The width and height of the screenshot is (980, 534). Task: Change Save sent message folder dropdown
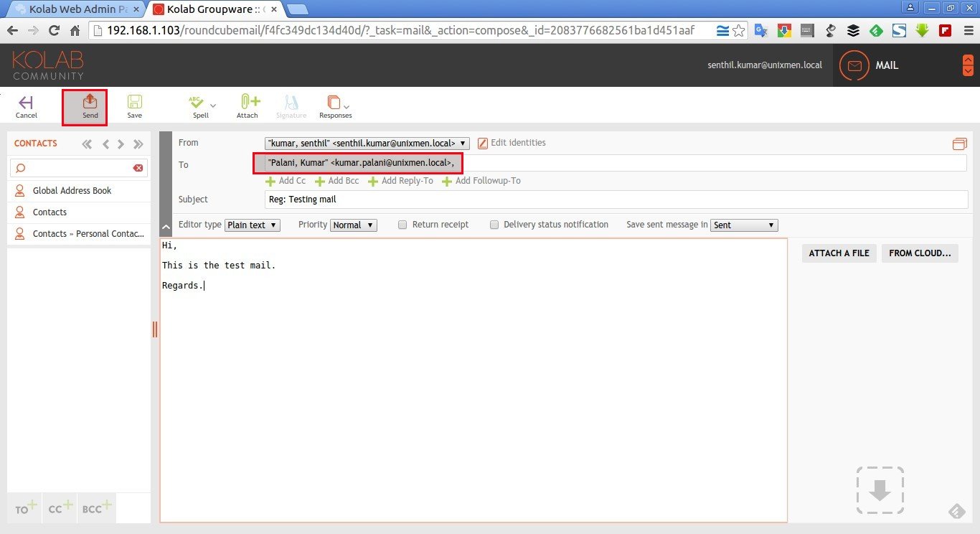pyautogui.click(x=744, y=225)
